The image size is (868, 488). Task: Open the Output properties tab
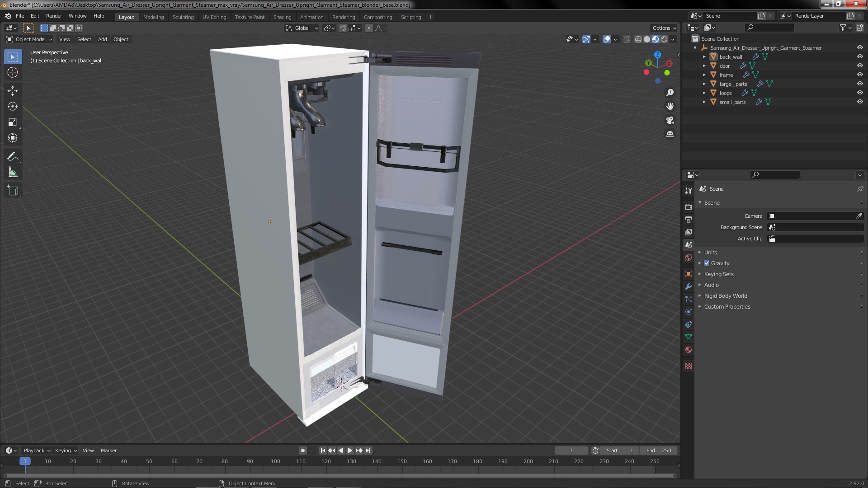(689, 220)
